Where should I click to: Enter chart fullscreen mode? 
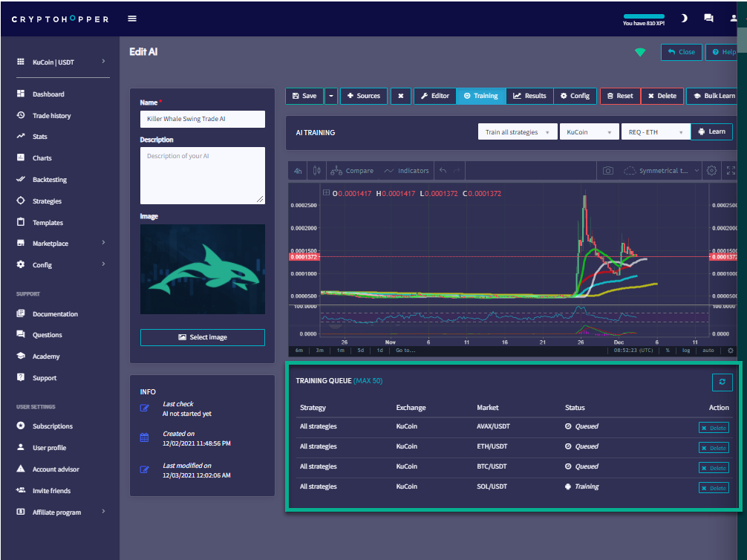coord(731,171)
